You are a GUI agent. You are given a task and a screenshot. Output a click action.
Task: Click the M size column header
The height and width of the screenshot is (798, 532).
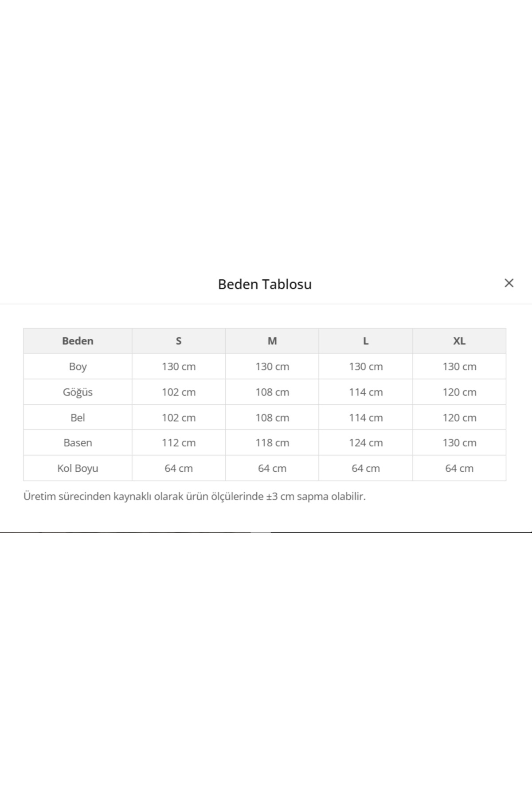point(272,341)
